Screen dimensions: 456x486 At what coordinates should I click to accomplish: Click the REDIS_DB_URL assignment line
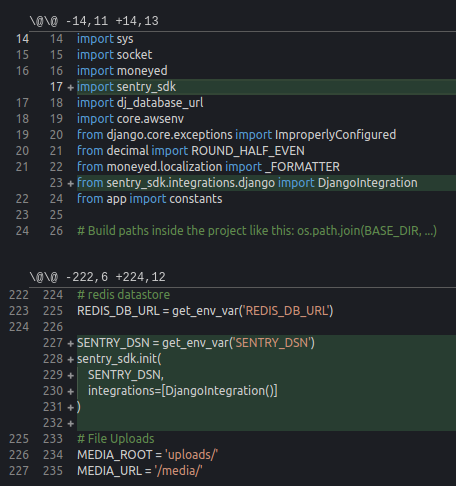point(205,311)
